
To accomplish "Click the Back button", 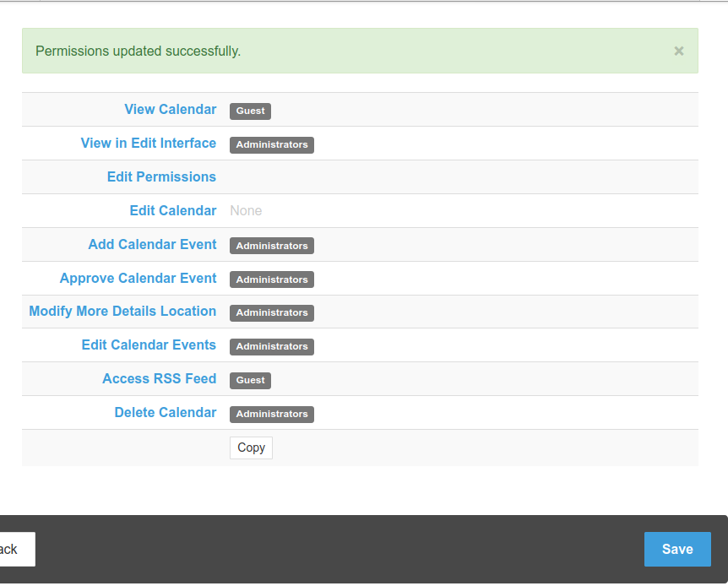I will [x=13, y=549].
